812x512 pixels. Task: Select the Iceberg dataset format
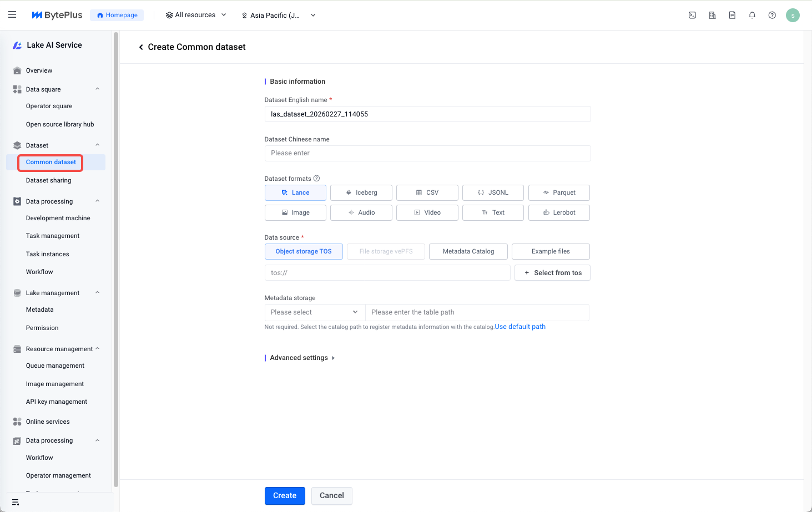361,192
